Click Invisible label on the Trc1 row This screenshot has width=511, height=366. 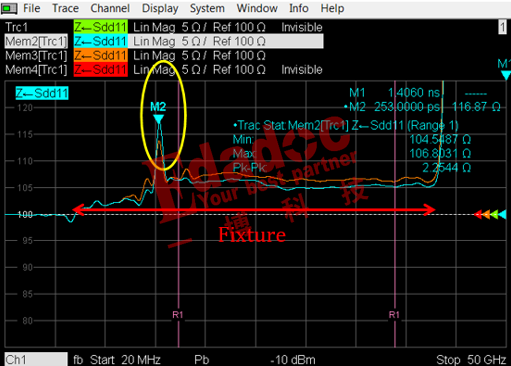coord(302,27)
